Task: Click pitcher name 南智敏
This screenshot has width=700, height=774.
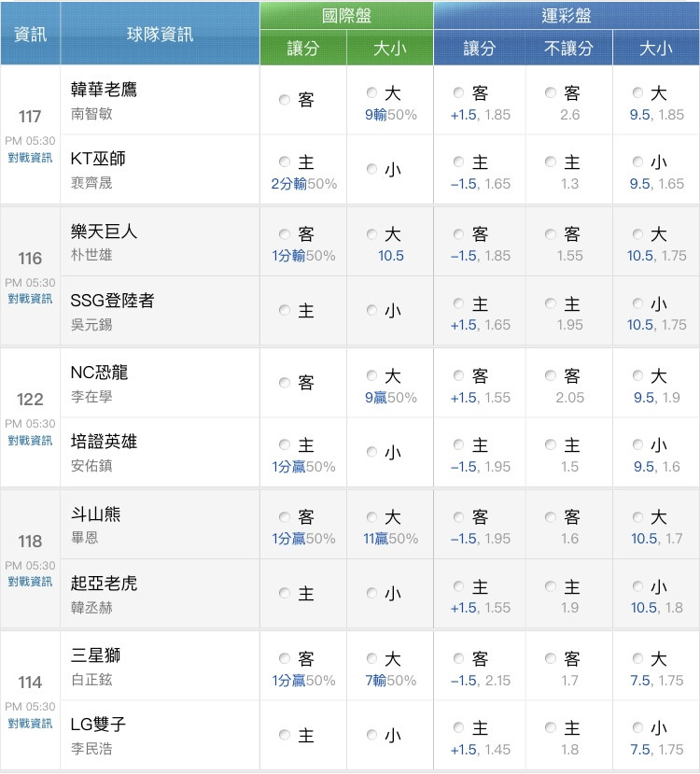Action: point(91,114)
